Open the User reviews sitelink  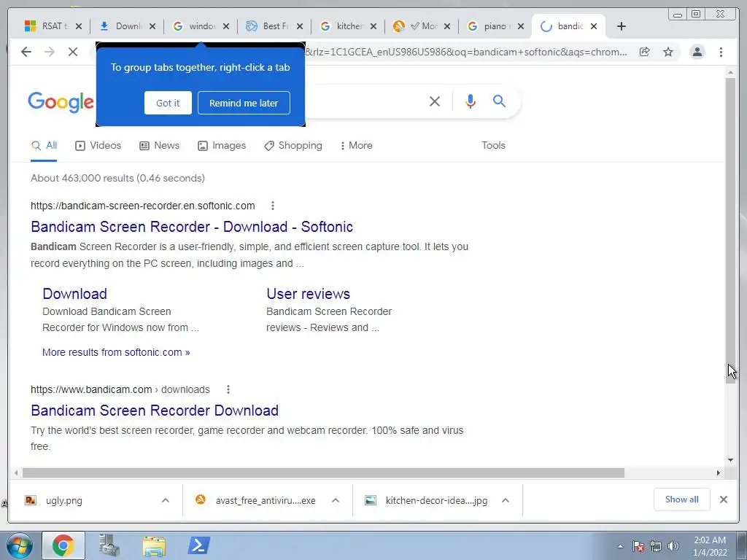tap(309, 294)
